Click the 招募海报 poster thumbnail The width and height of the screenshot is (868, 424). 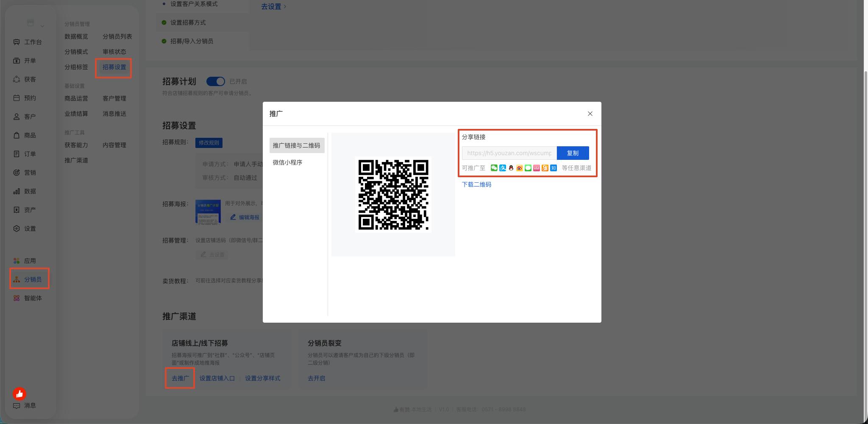(x=208, y=212)
